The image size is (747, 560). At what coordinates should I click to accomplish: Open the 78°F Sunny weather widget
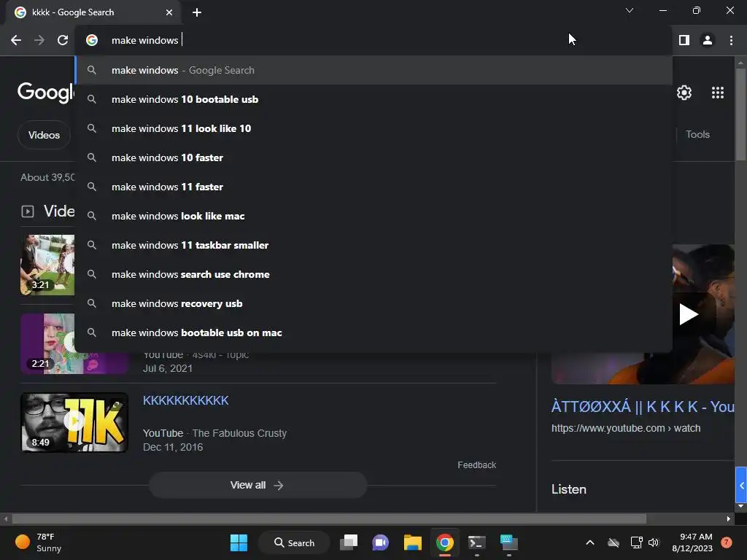[39, 542]
